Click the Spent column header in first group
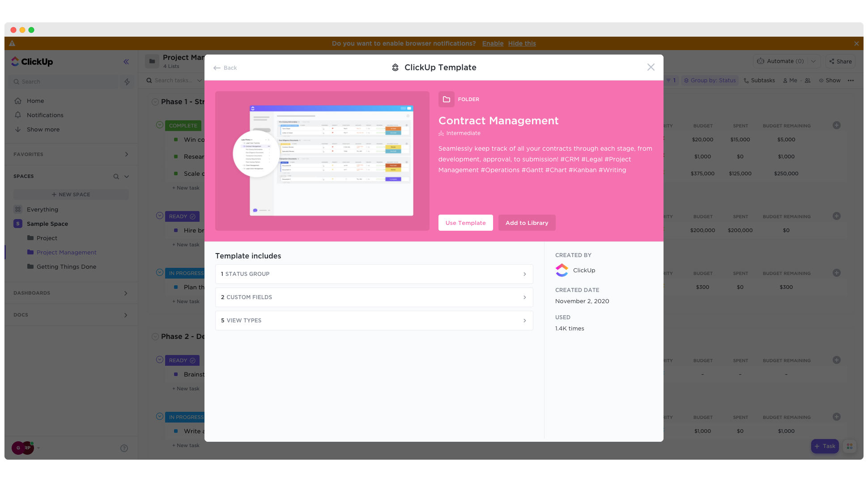Screen dimensions: 868x482 click(740, 126)
